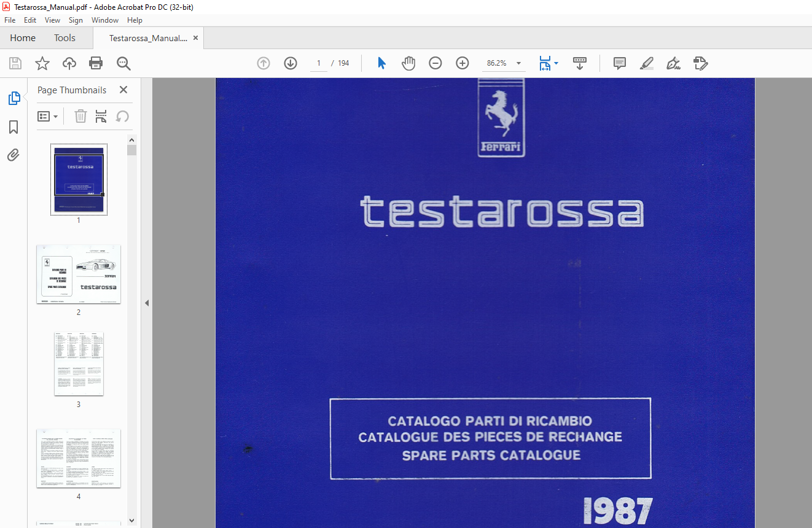Image resolution: width=812 pixels, height=528 pixels.
Task: Go to next page arrow
Action: click(291, 63)
